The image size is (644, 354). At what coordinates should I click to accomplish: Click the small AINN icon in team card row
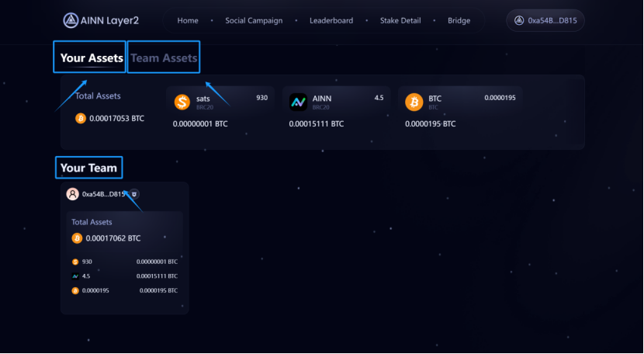coord(75,276)
